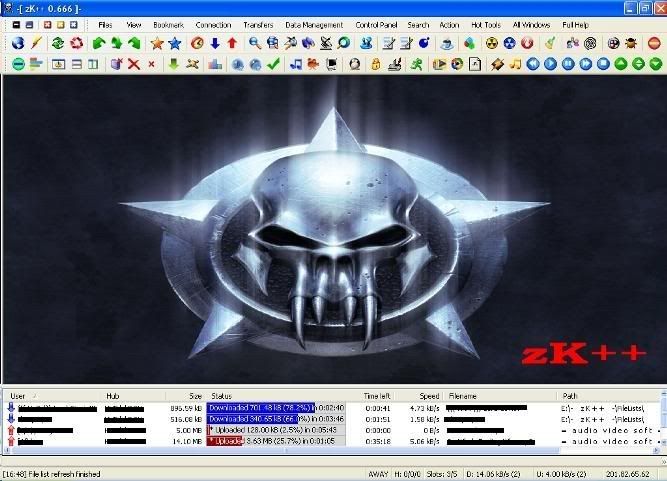The height and width of the screenshot is (481, 667).
Task: Click the orange music note icon
Action: click(x=515, y=64)
